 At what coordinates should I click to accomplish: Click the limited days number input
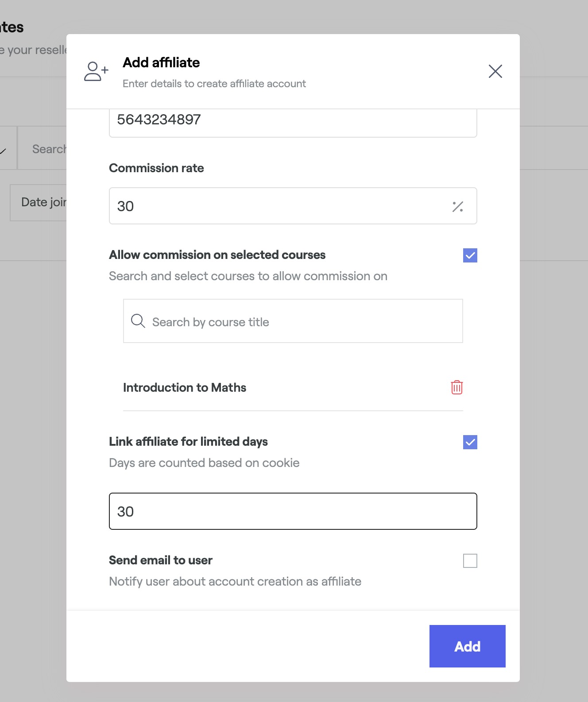coord(292,511)
